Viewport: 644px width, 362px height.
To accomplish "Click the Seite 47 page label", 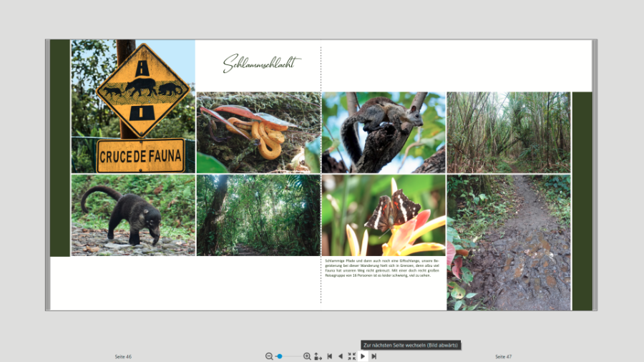I will [504, 356].
